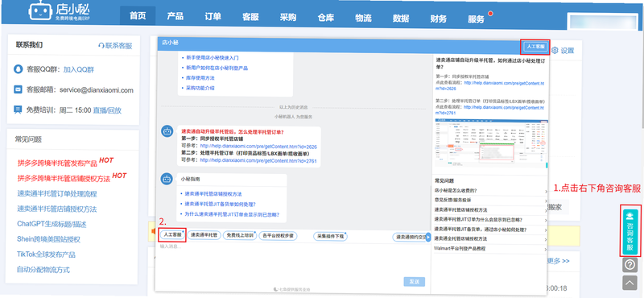Expand 店小秘是怎么收费的 question
This screenshot has height=298, width=644.
491,191
